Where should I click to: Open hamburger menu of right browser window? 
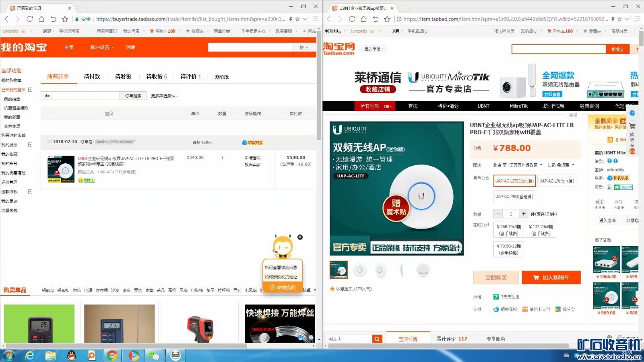[638, 19]
